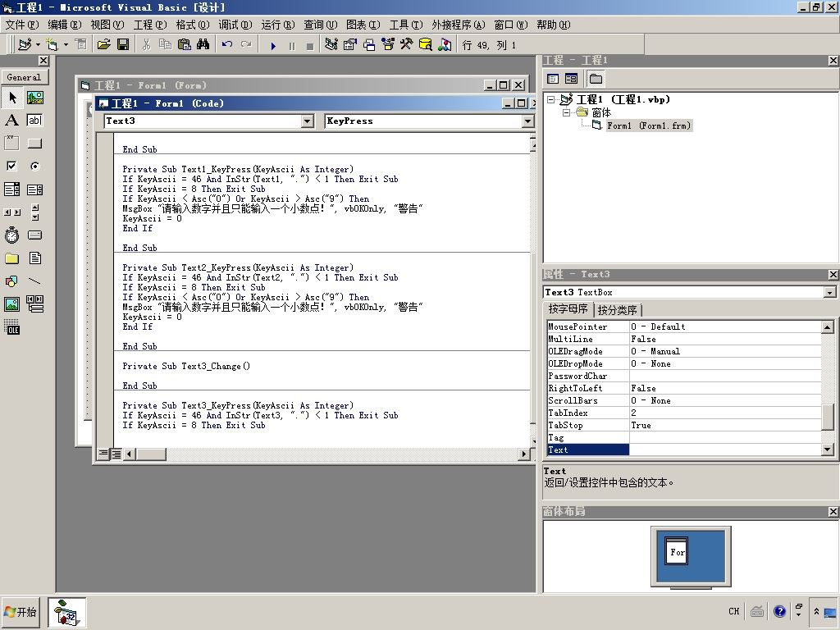This screenshot has width=840, height=630.
Task: Click the Text property value field
Action: tap(725, 450)
